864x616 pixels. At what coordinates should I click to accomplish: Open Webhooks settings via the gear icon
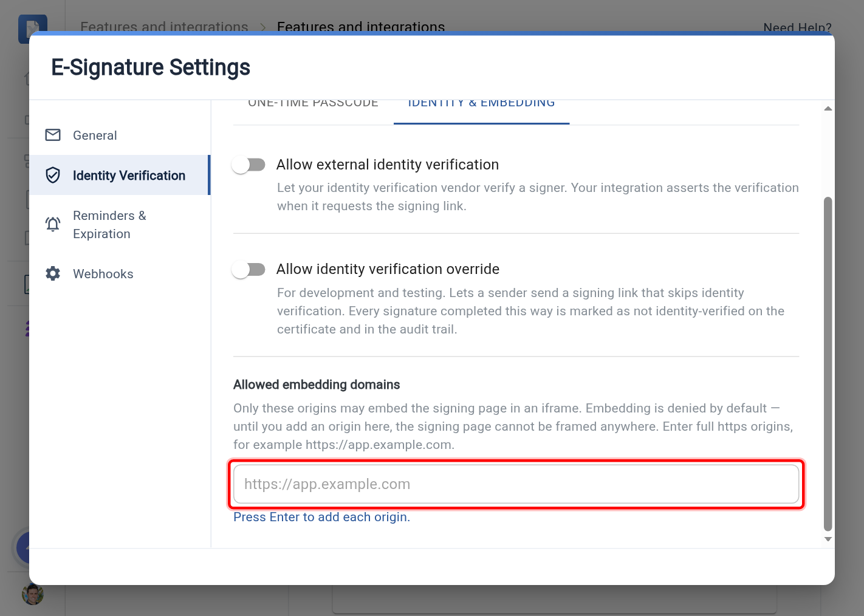point(53,273)
